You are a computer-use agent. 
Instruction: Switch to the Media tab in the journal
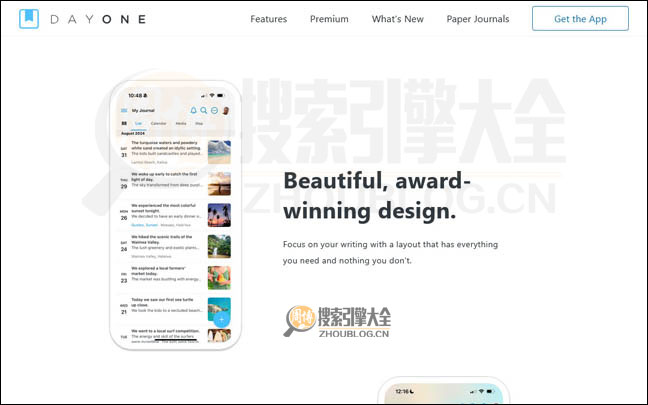(x=180, y=123)
